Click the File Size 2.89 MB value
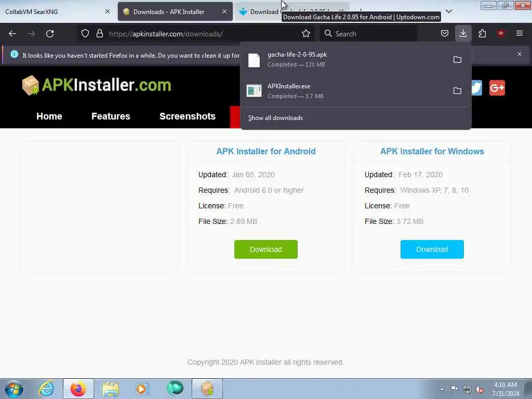532x399 pixels. (243, 221)
